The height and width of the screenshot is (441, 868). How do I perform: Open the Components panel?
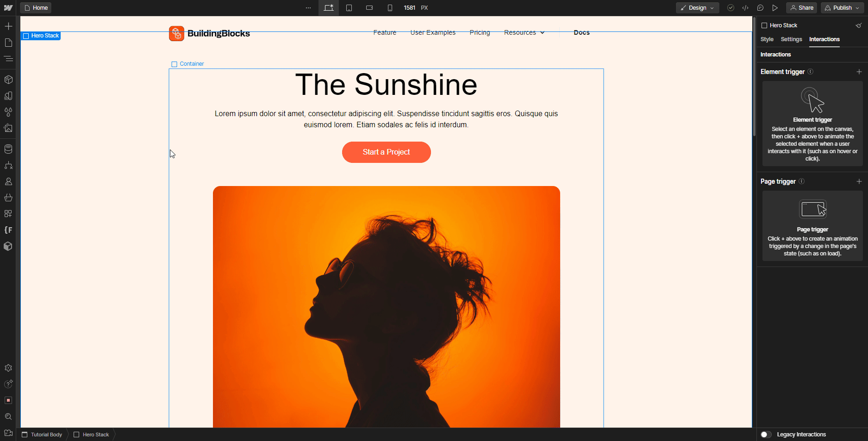8,79
